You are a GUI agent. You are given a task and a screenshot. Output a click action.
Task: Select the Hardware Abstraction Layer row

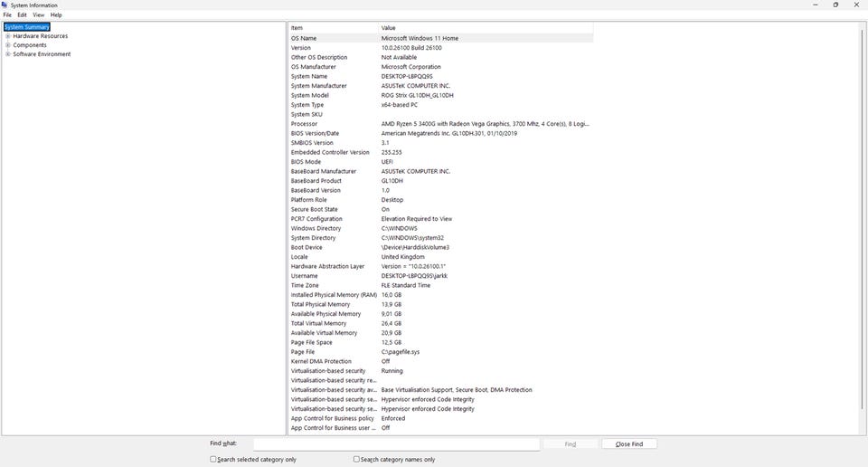[x=440, y=266]
